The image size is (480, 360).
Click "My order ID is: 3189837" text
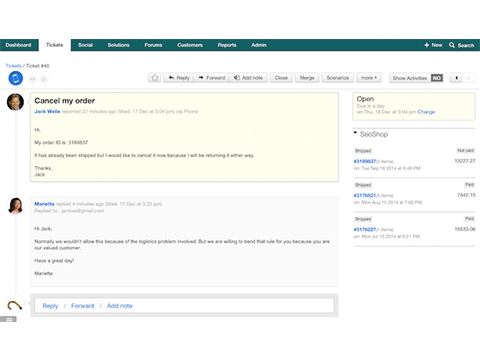point(61,143)
